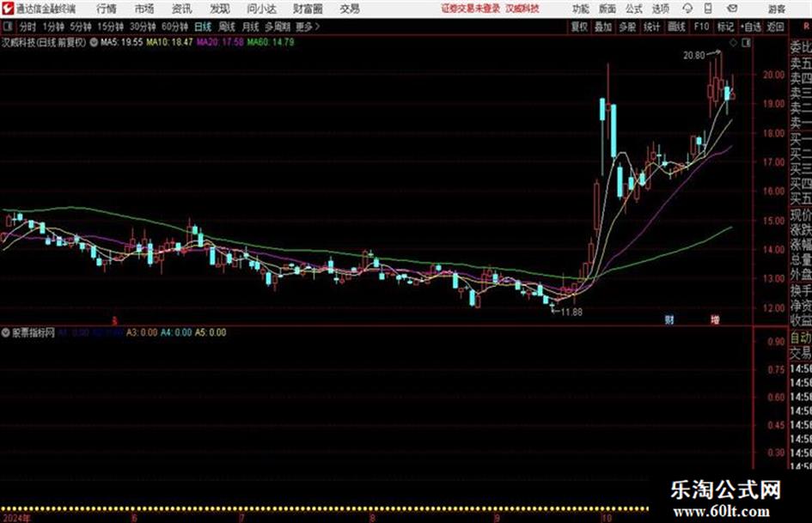Click the 复权 toolbar button
The height and width of the screenshot is (523, 812).
579,27
